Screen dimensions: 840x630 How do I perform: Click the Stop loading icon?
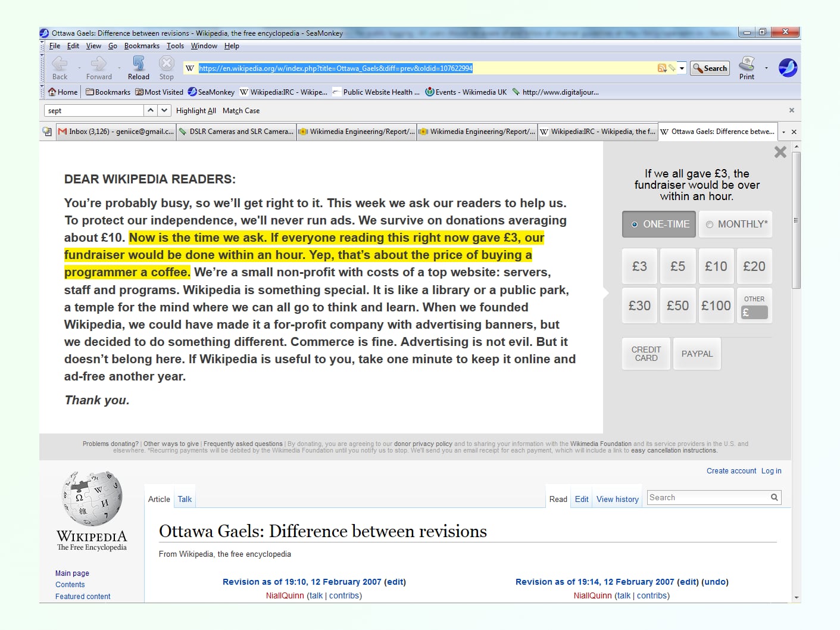point(166,63)
